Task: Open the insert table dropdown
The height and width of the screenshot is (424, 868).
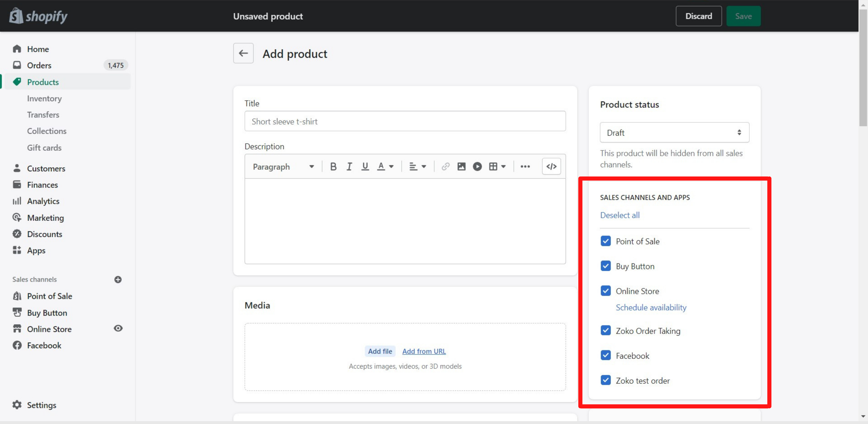Action: click(x=497, y=166)
